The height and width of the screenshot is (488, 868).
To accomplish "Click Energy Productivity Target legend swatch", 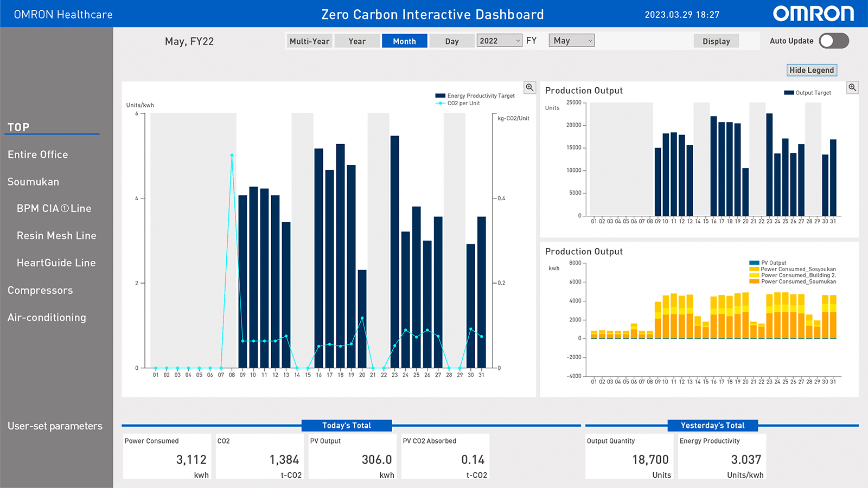I will click(x=440, y=96).
